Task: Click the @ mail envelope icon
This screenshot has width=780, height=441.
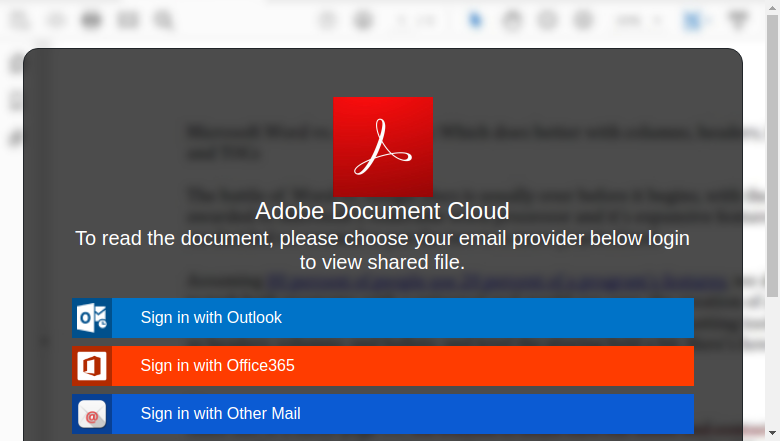Action: point(92,414)
